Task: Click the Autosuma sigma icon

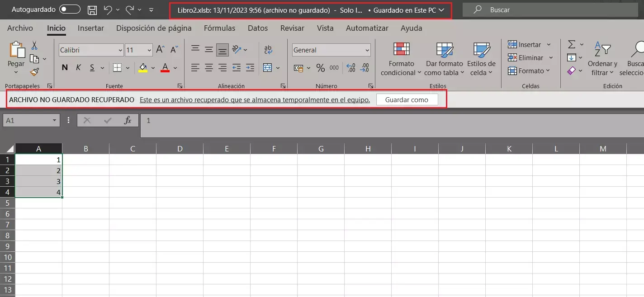Action: pyautogui.click(x=571, y=44)
